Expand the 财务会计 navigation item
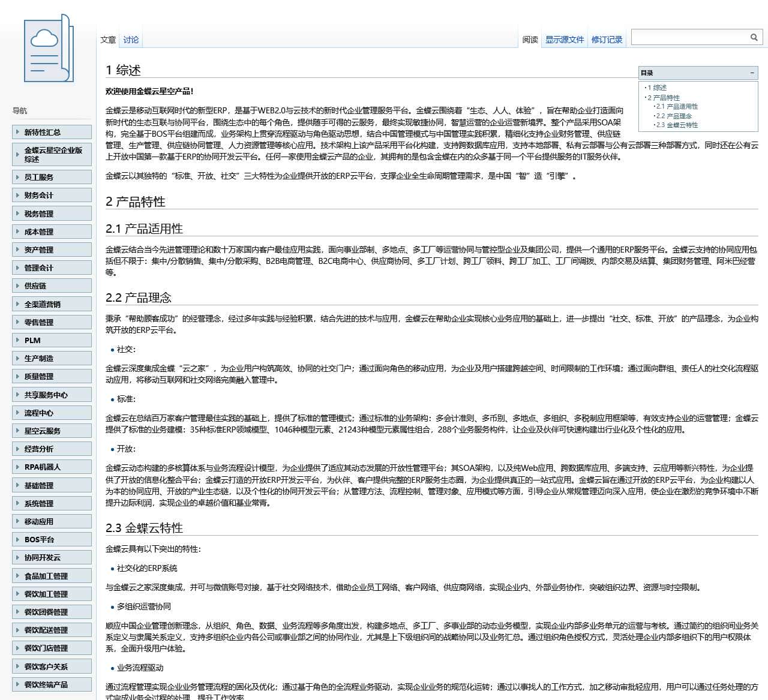The height and width of the screenshot is (700, 768). point(52,195)
